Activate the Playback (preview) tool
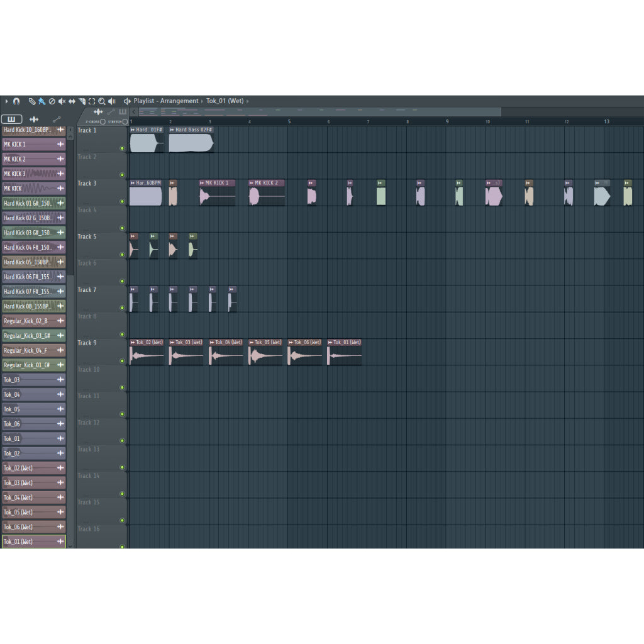This screenshot has height=644, width=644. point(111,101)
